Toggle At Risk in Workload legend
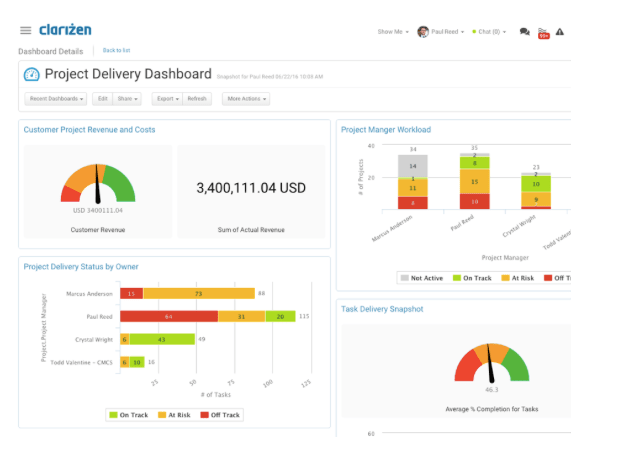Screen dimensions: 624x469 (x=518, y=278)
